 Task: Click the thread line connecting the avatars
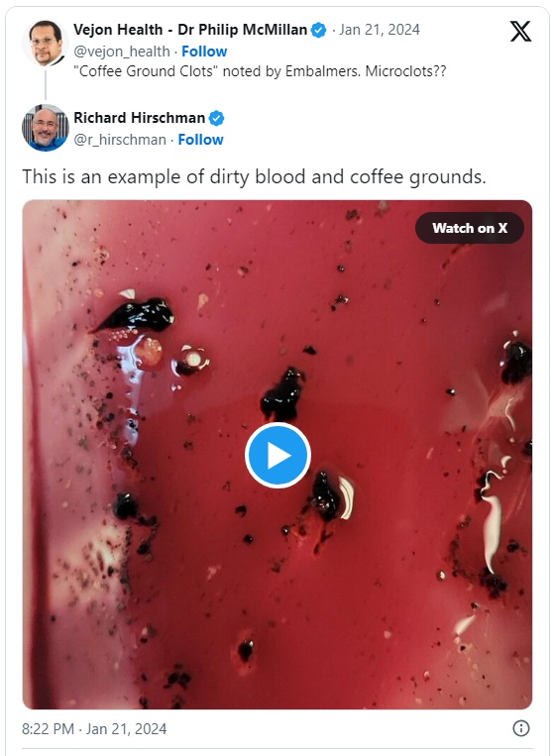(46, 85)
